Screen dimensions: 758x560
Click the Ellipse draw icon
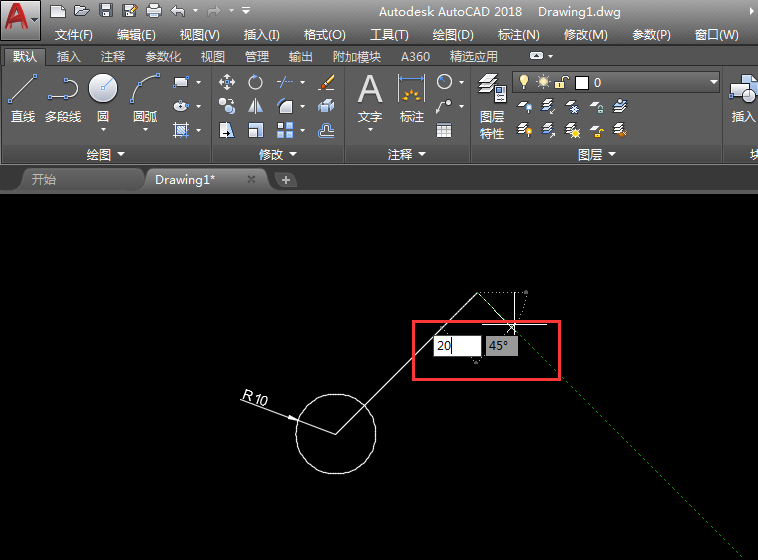click(181, 106)
